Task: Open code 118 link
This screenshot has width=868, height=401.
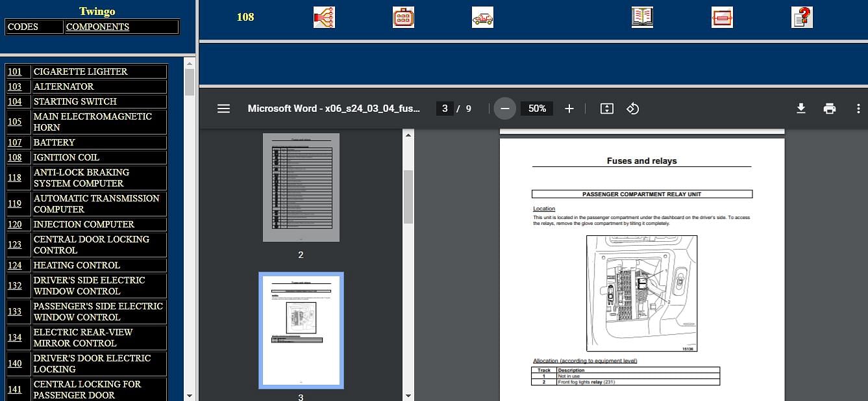Action: click(x=14, y=177)
